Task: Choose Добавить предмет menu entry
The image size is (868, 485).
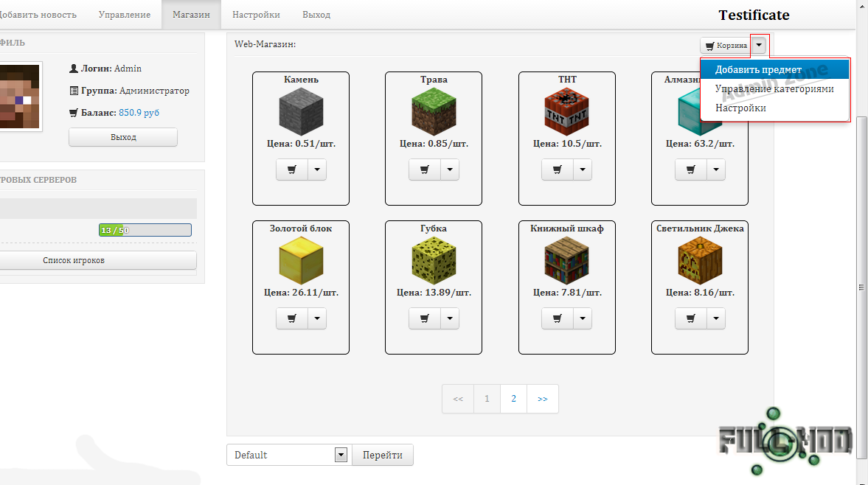Action: (774, 70)
